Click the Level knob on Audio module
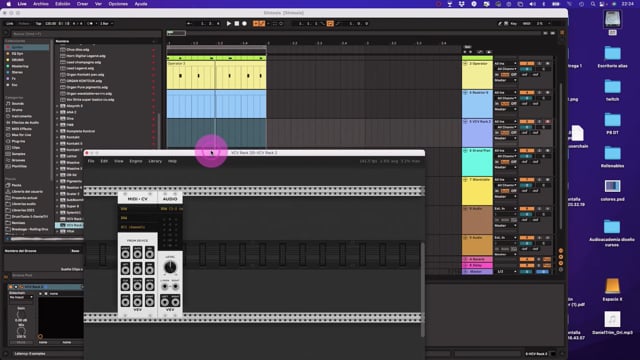Screen dimensions: 640x360 click(170, 267)
